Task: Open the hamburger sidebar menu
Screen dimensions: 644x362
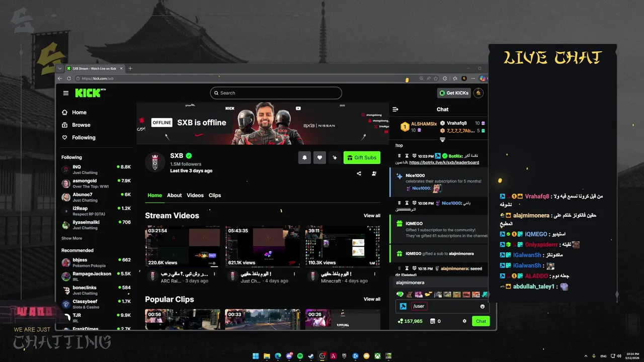Action: (x=66, y=93)
